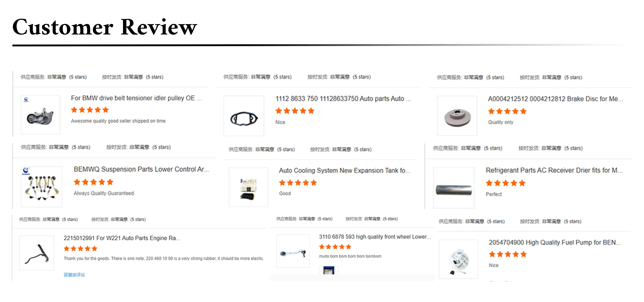The image size is (644, 302).
Task: Open the fuel pump product thumbnail
Action: [458, 259]
